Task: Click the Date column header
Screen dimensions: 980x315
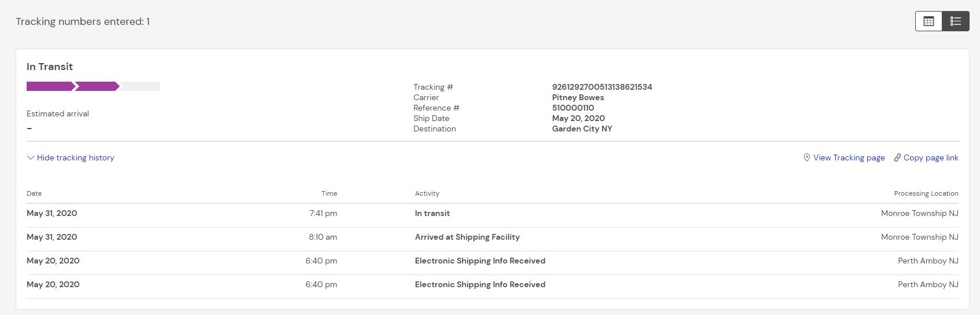Action: [34, 193]
